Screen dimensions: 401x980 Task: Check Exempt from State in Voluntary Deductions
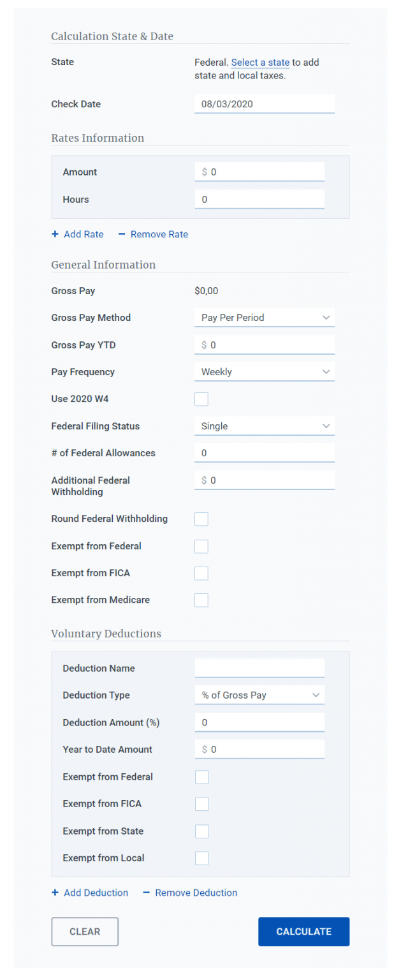click(x=201, y=831)
